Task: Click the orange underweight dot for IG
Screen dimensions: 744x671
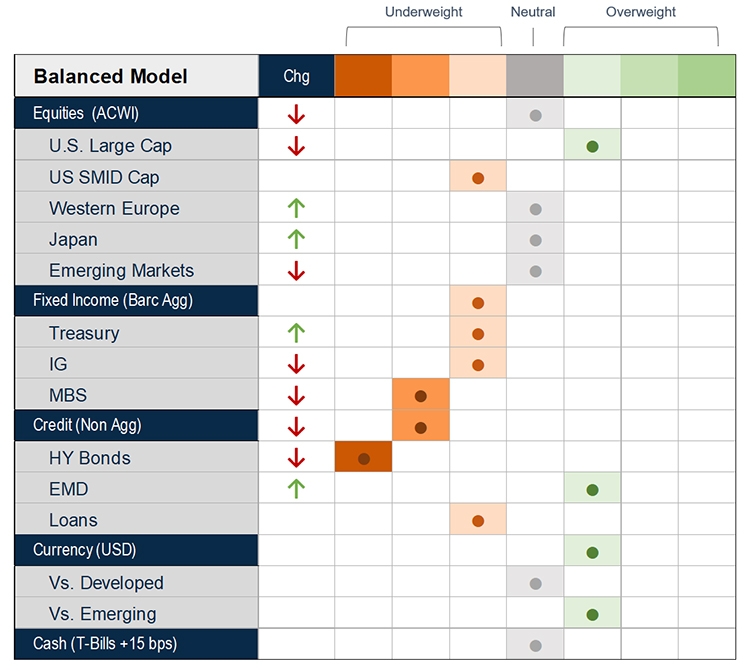Action: point(478,365)
